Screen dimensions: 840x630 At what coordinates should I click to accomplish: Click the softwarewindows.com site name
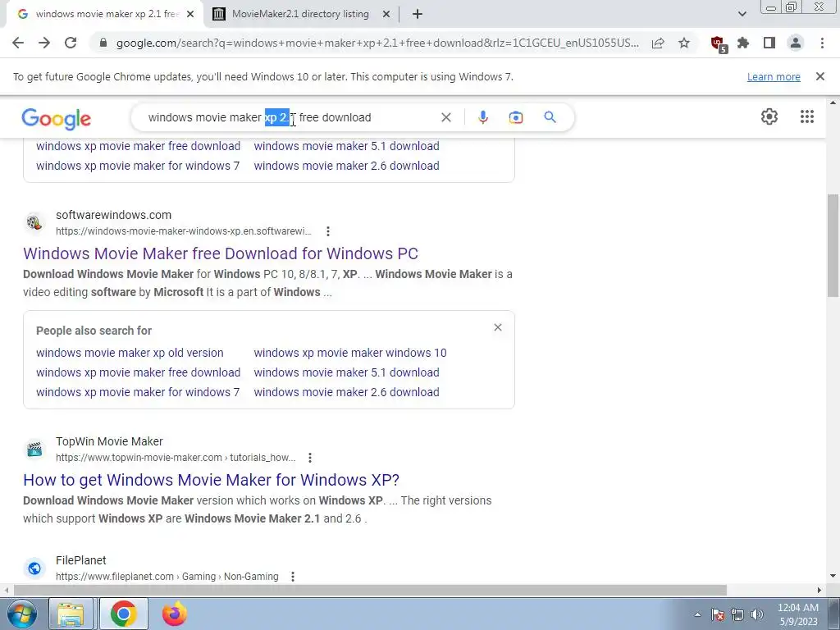pos(113,215)
